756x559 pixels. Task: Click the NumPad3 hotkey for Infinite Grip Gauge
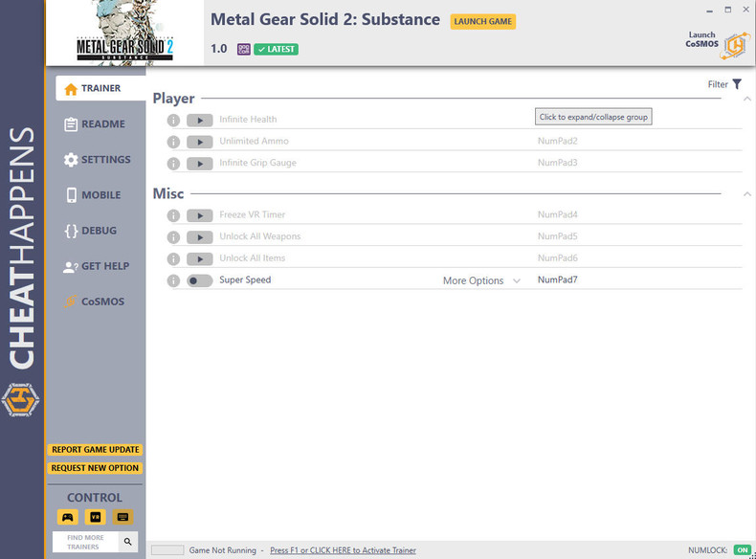557,163
